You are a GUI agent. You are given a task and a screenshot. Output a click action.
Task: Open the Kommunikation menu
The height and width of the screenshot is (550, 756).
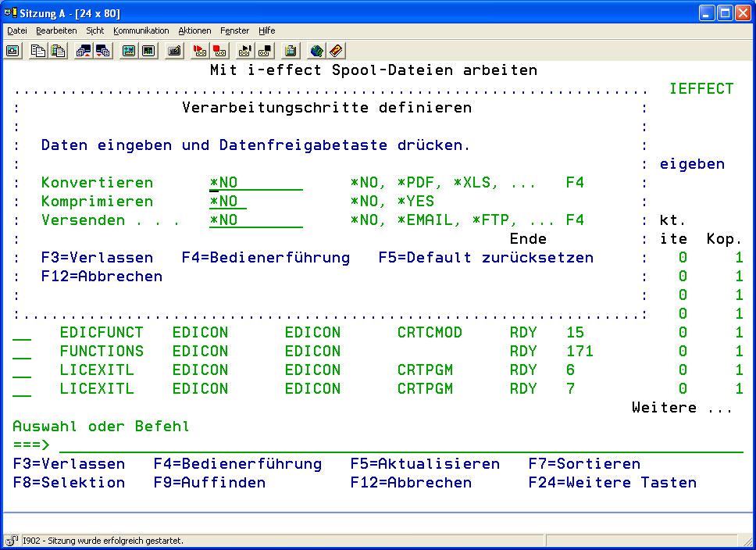[x=141, y=30]
